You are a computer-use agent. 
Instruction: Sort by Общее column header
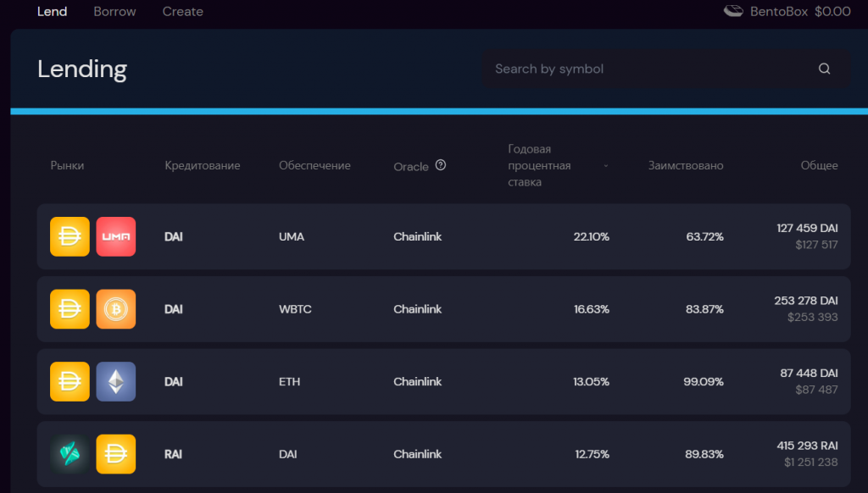[x=819, y=166]
